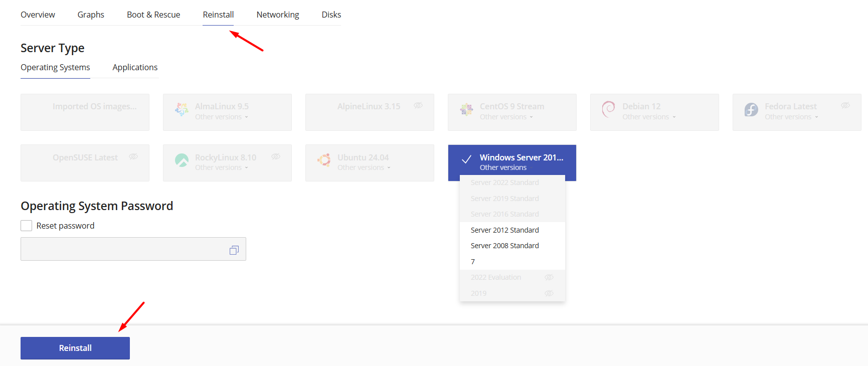Toggle eye icon beside 2022 Evaluation
Image resolution: width=868 pixels, height=366 pixels.
click(549, 277)
